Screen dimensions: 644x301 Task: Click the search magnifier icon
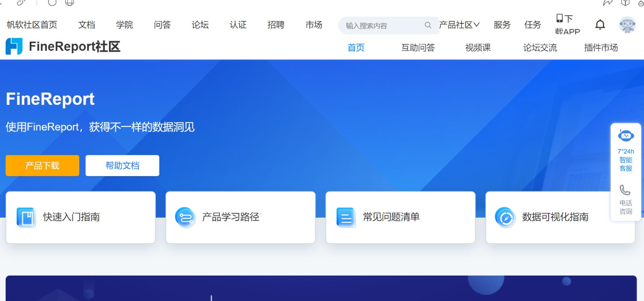tap(428, 25)
